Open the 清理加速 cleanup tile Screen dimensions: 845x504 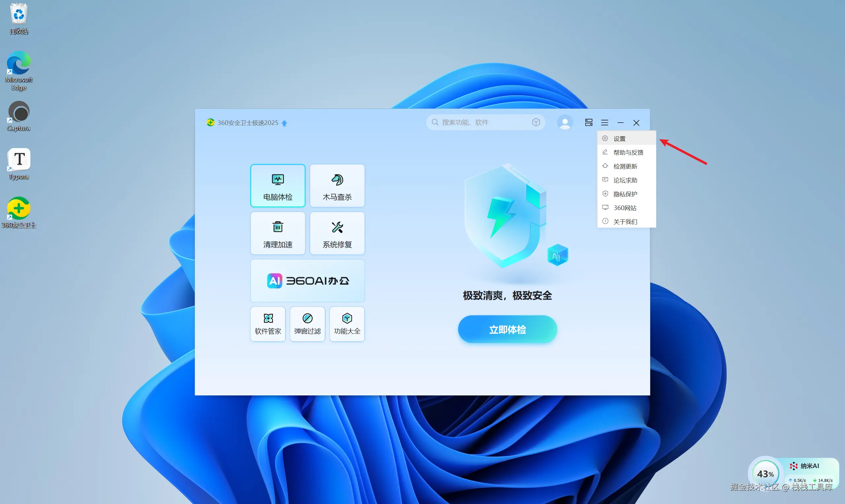278,233
